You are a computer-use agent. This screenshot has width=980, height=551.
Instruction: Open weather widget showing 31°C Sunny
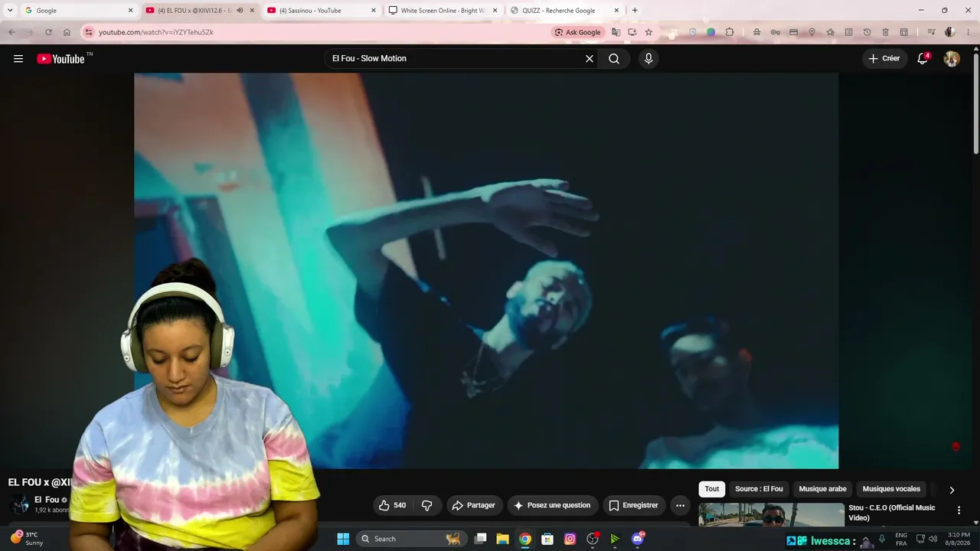pos(27,539)
